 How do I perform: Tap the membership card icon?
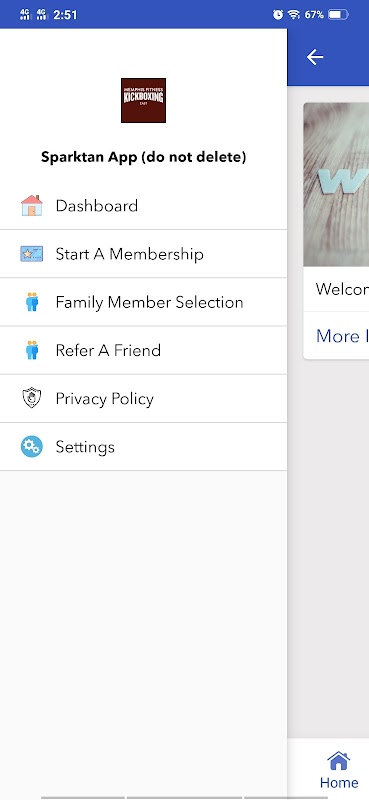pos(32,254)
